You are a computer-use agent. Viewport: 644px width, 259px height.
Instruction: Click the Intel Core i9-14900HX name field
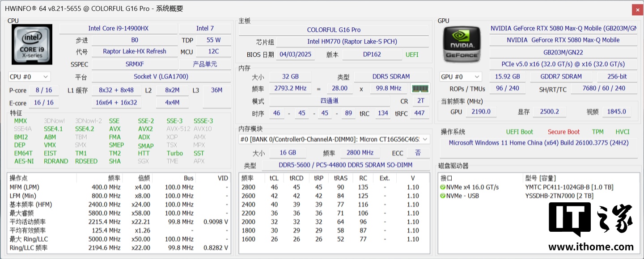(118, 28)
